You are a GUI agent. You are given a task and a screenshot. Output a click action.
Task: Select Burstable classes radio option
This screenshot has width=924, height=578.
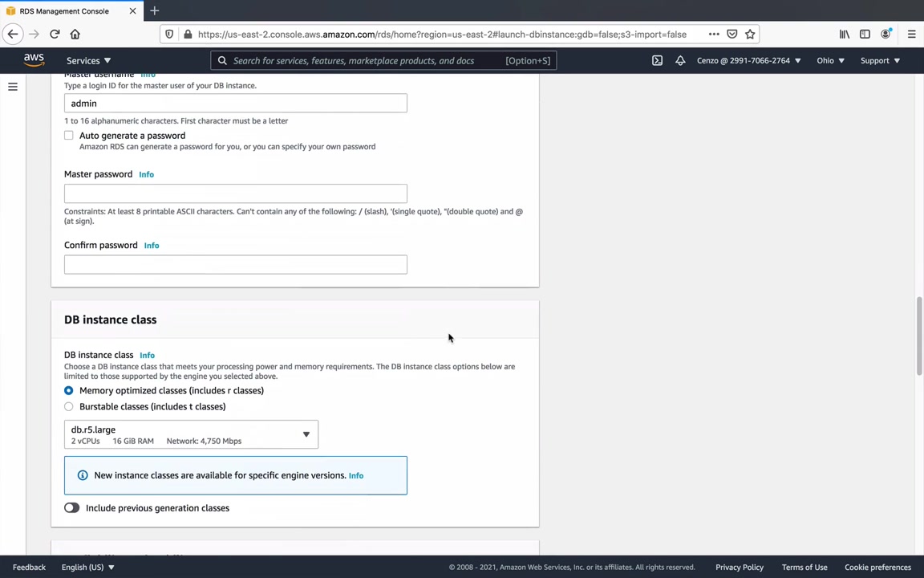(69, 406)
